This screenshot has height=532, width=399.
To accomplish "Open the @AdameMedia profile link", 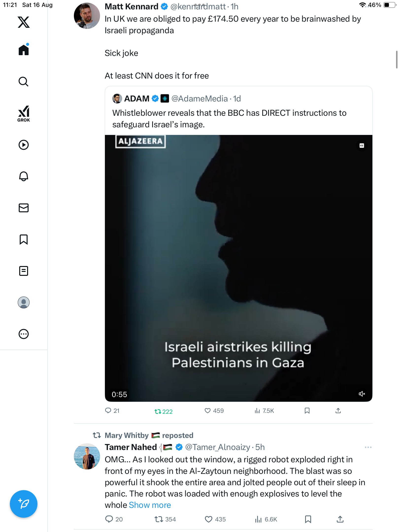I will 199,99.
